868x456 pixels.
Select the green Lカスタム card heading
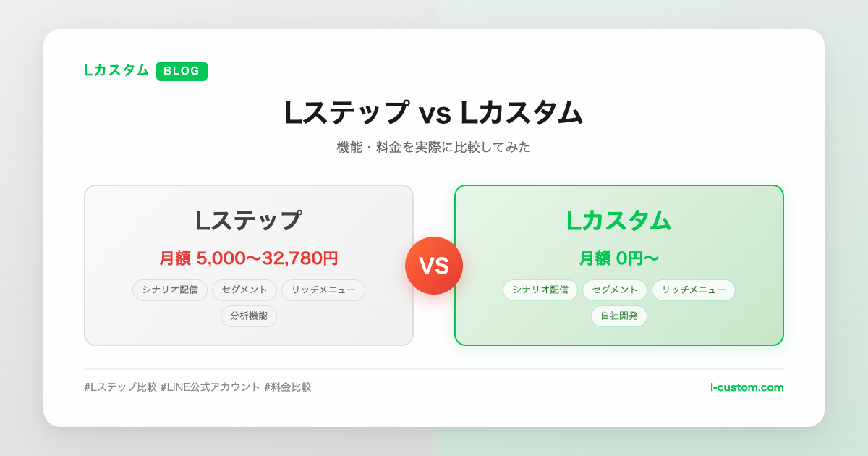(x=618, y=221)
